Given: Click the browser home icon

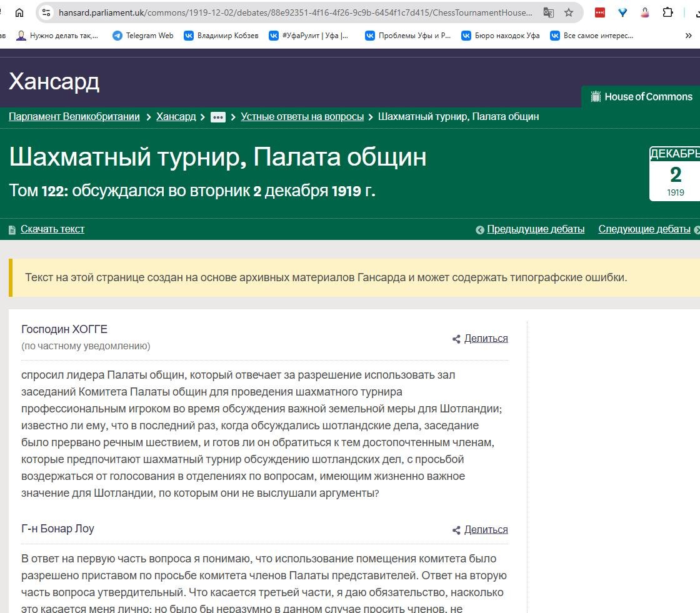Looking at the screenshot, I should point(19,12).
